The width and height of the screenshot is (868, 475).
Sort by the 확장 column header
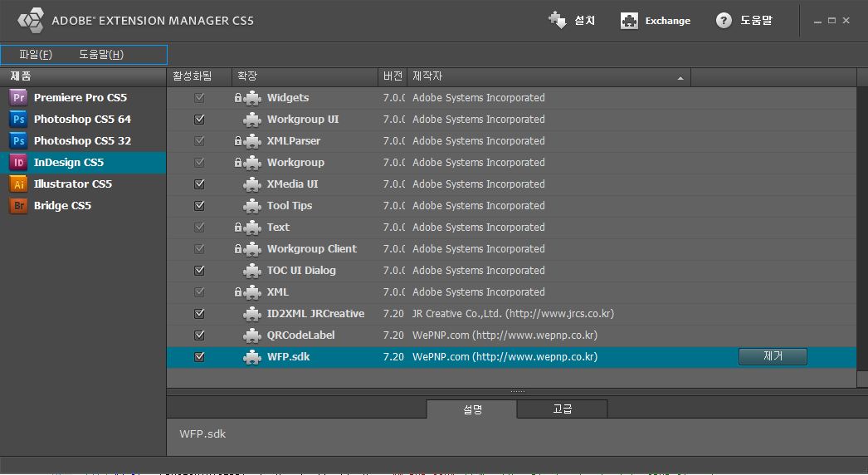point(305,76)
